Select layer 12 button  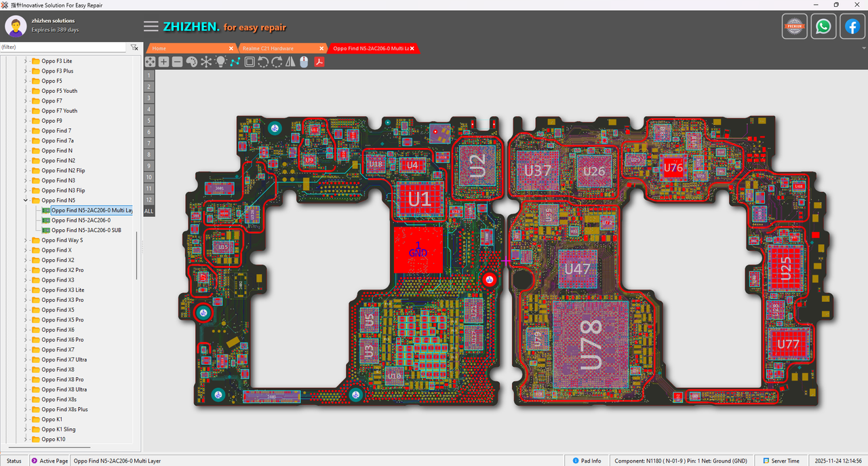coord(149,199)
